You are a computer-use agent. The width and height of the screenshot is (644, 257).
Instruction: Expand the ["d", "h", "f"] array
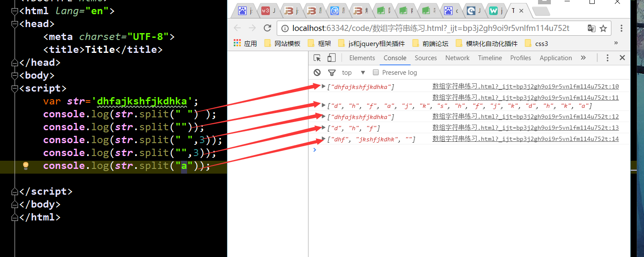tap(324, 128)
